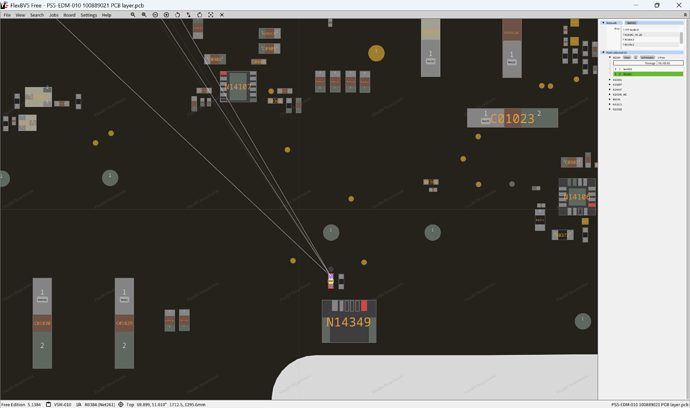This screenshot has height=408, width=690.
Task: Open the File menu
Action: tap(7, 15)
